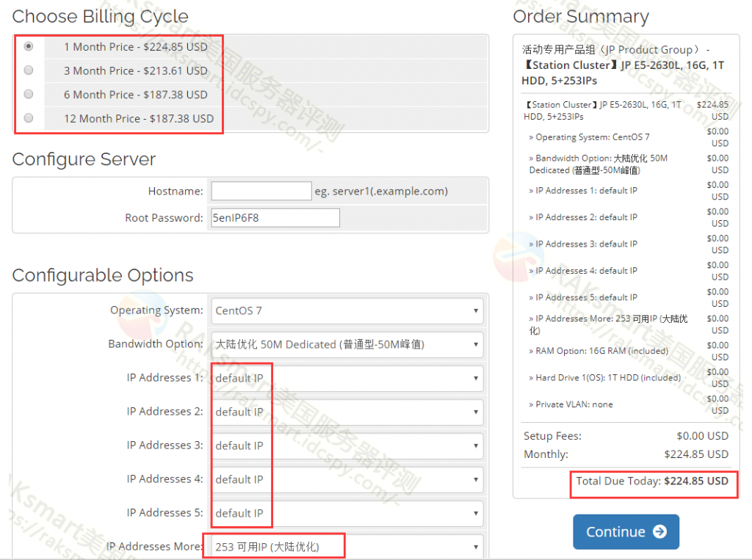Click the '$0.00 USD' setup fees value
The width and height of the screenshot is (752, 560).
pos(703,436)
